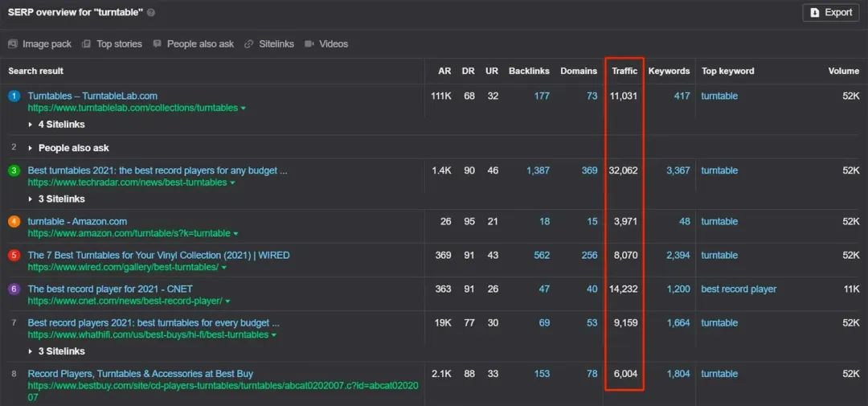Open the best record player top keyword

click(x=739, y=289)
